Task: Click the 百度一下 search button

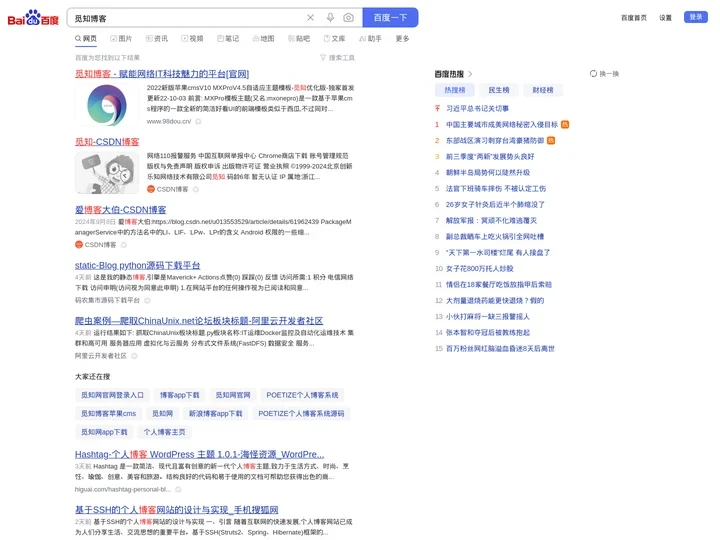Action: pos(390,17)
